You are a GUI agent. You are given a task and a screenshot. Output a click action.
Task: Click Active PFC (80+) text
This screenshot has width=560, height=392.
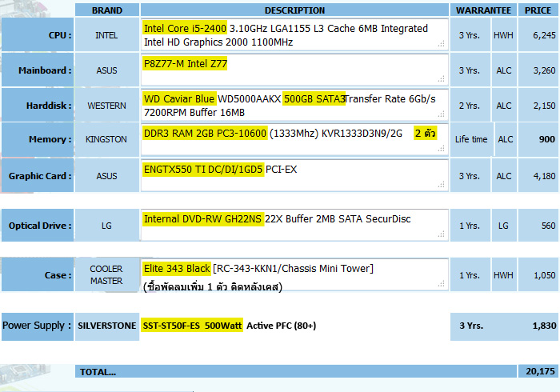click(x=282, y=326)
